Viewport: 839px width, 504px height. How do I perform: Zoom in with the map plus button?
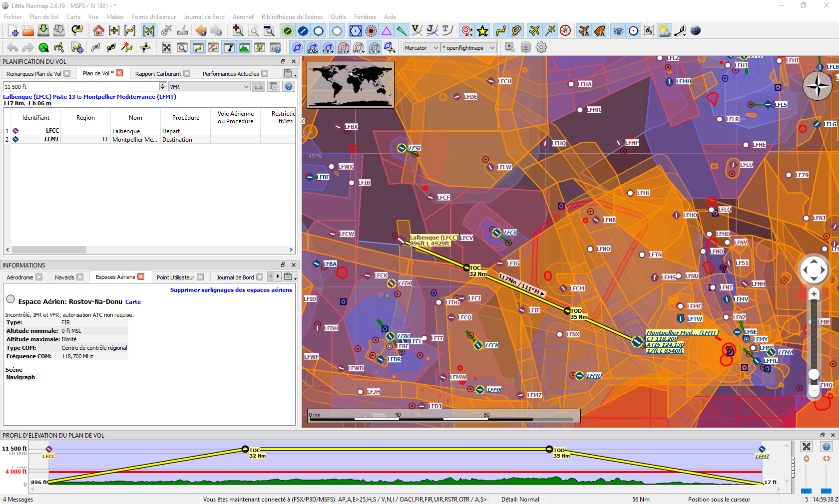(814, 294)
